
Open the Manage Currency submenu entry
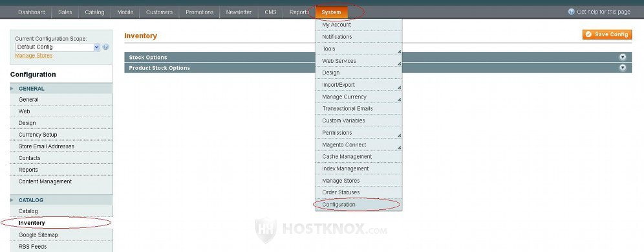tap(359, 97)
